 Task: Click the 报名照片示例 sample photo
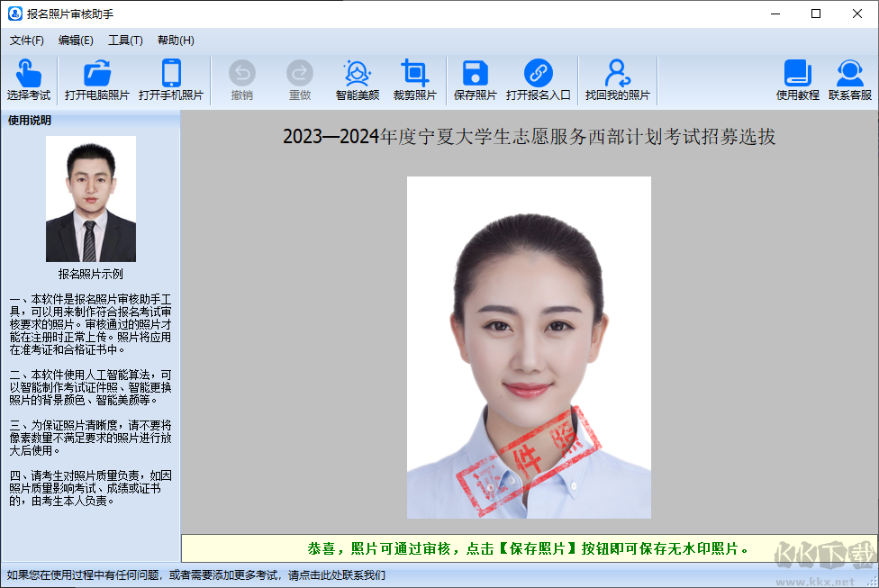(90, 198)
